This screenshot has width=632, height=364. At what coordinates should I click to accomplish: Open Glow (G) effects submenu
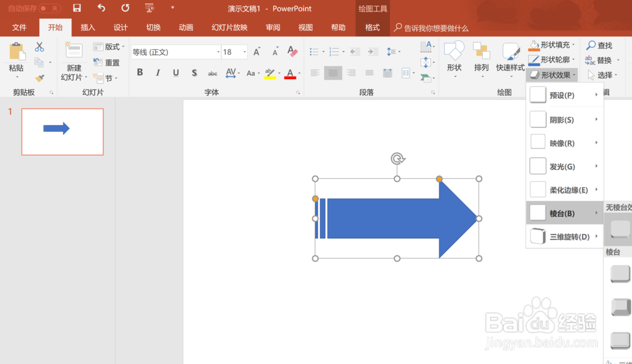[564, 166]
